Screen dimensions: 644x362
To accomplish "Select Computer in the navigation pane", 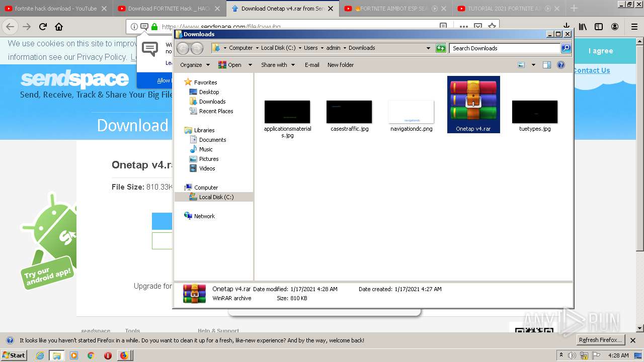I will [206, 188].
